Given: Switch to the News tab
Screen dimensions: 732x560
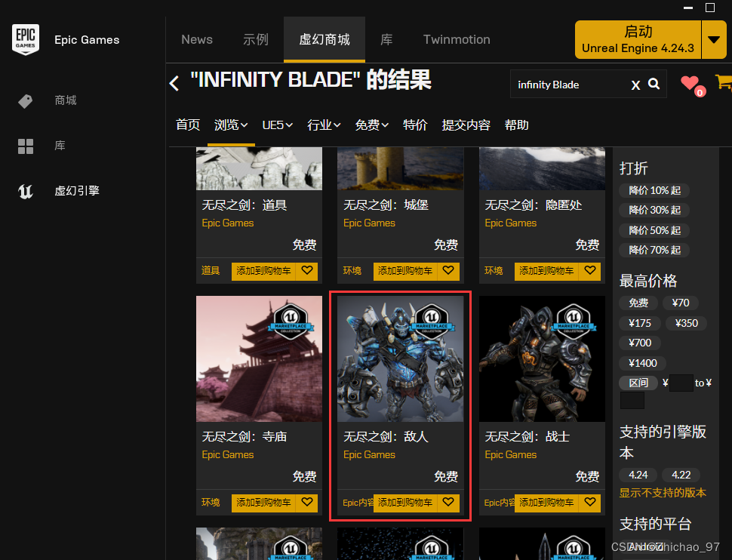Looking at the screenshot, I should (197, 40).
